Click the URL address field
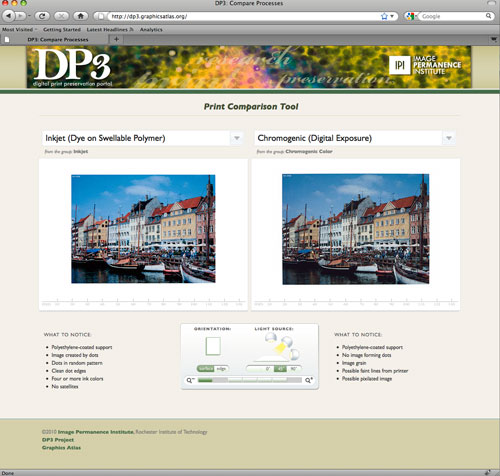Screen dimensions: 500x476 click(245, 16)
